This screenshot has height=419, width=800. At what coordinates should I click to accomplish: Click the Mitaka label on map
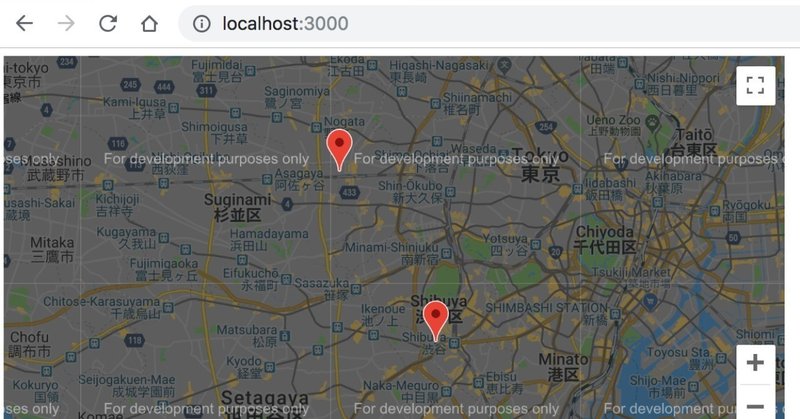[52, 249]
